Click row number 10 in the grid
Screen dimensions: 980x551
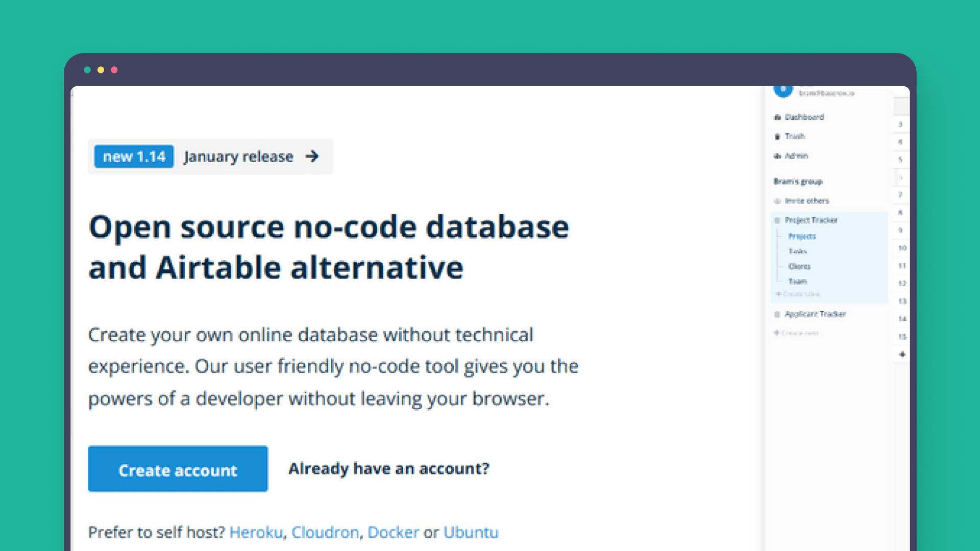(x=902, y=248)
